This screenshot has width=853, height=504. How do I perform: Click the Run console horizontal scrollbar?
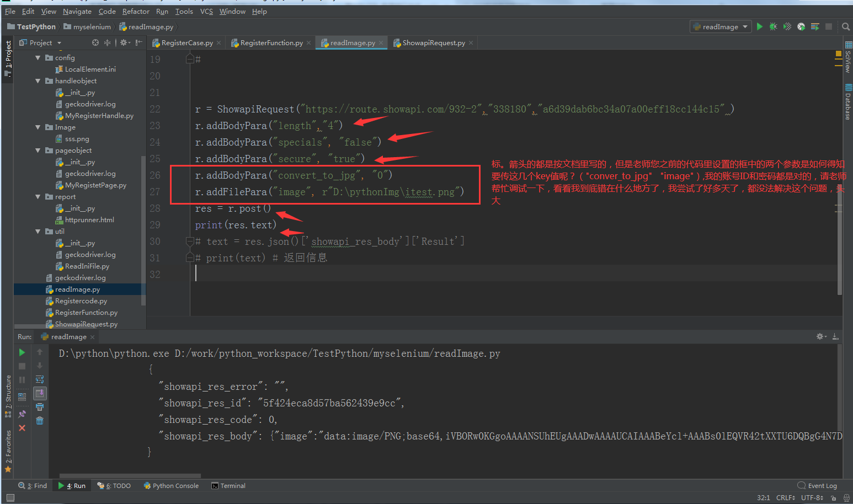coord(130,475)
